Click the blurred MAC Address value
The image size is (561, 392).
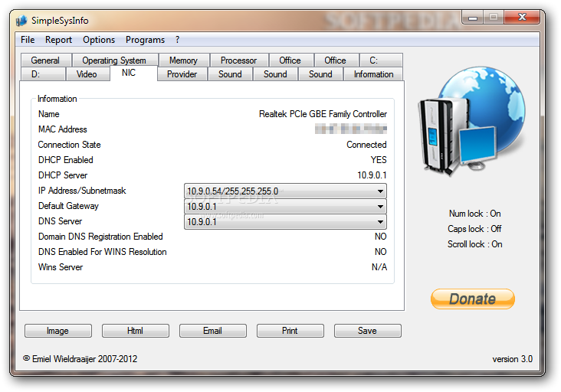[x=351, y=129]
